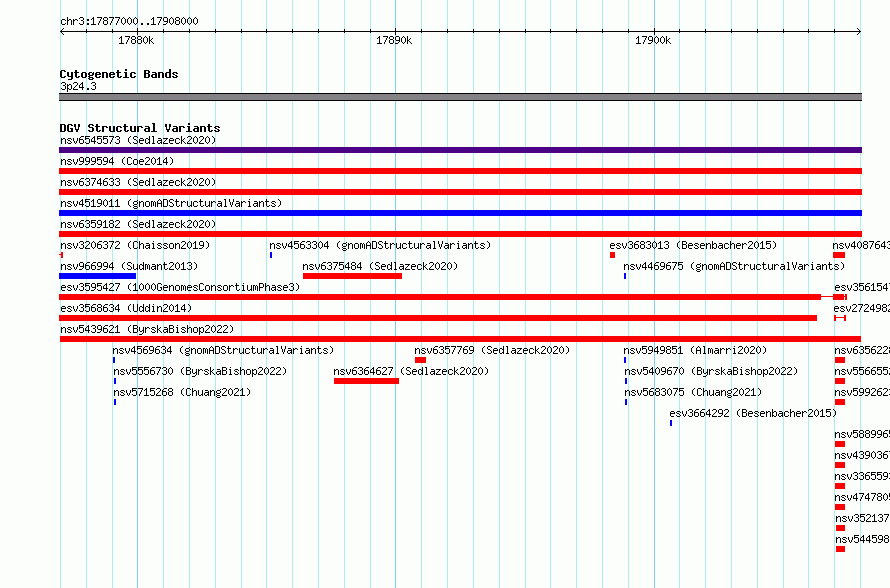Click the DGV Structural Variants track title

click(x=140, y=128)
